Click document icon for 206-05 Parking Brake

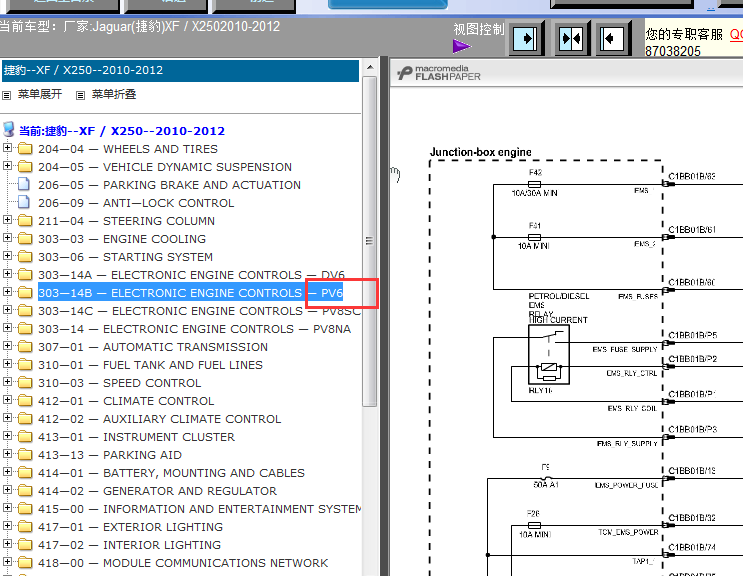(x=24, y=184)
